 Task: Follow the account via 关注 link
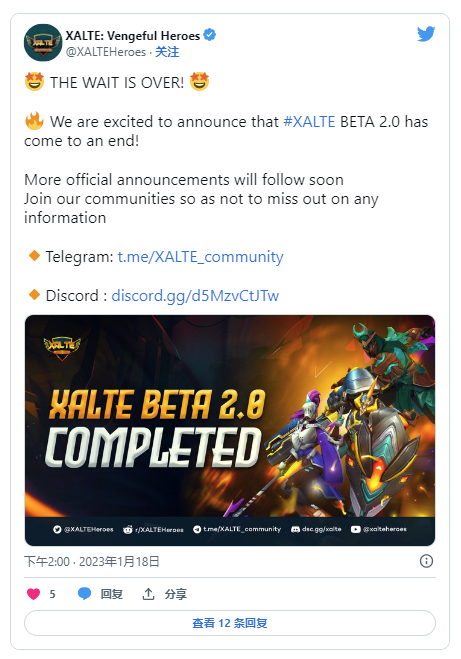pos(167,52)
